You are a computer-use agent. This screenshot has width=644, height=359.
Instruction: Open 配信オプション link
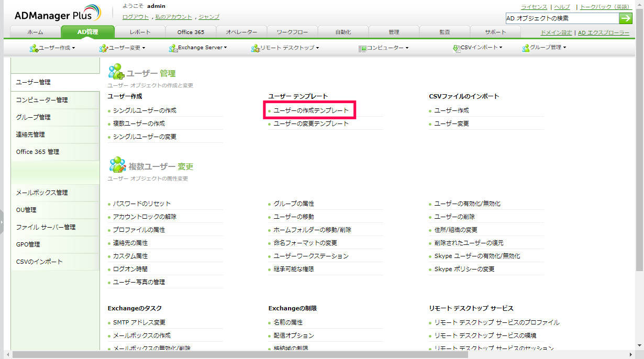pos(294,335)
